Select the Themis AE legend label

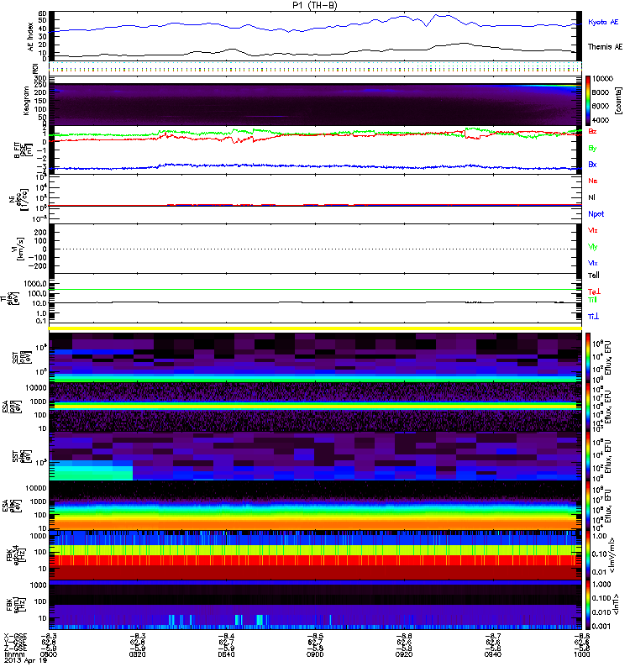[x=605, y=47]
